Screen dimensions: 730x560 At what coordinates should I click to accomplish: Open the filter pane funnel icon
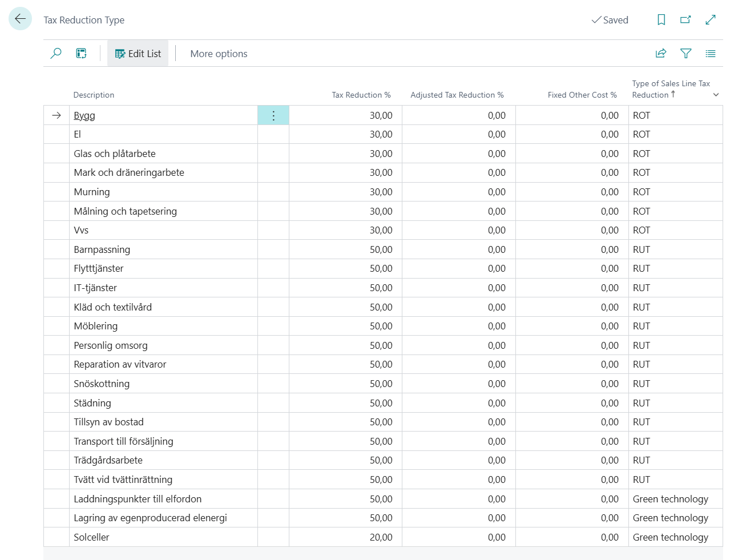(x=686, y=53)
